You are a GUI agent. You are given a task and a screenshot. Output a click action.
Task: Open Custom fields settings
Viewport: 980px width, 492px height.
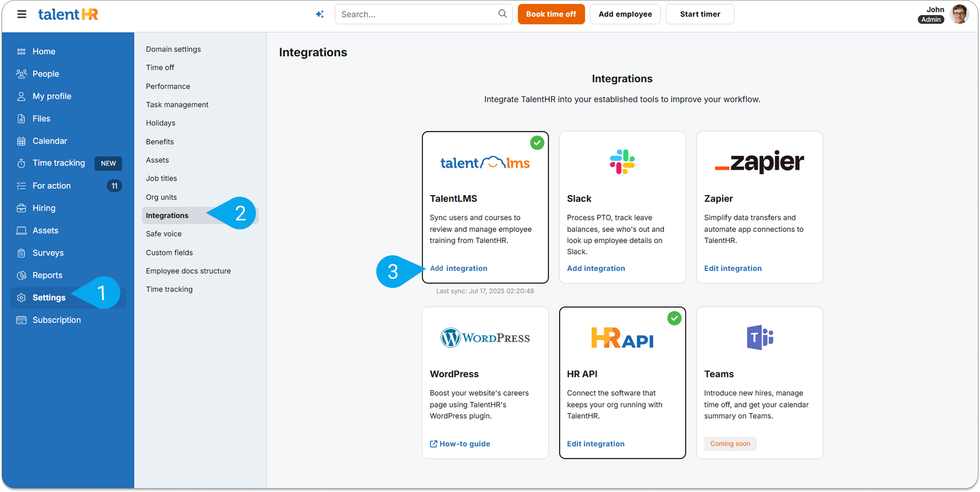[169, 252]
